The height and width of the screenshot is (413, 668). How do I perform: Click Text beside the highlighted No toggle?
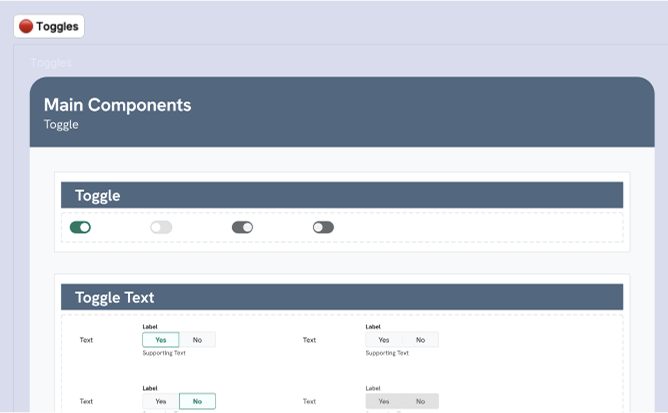pos(86,401)
